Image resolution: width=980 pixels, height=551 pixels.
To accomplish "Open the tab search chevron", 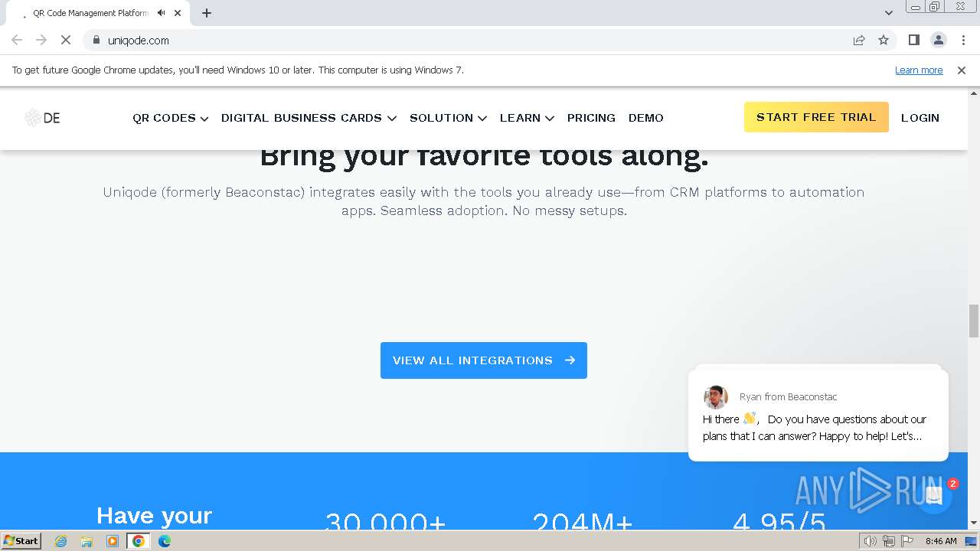I will coord(888,13).
